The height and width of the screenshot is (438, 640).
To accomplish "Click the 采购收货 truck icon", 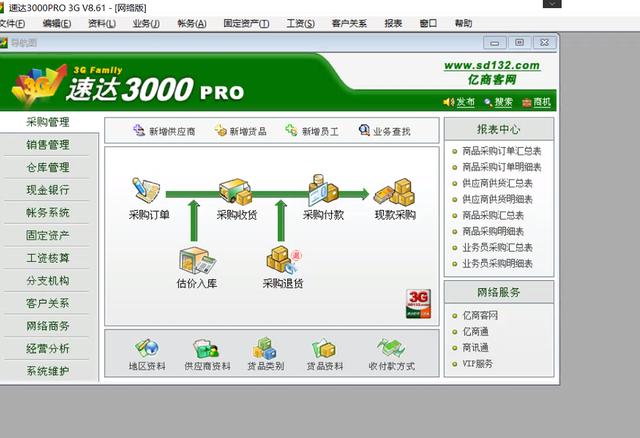I will (x=236, y=191).
